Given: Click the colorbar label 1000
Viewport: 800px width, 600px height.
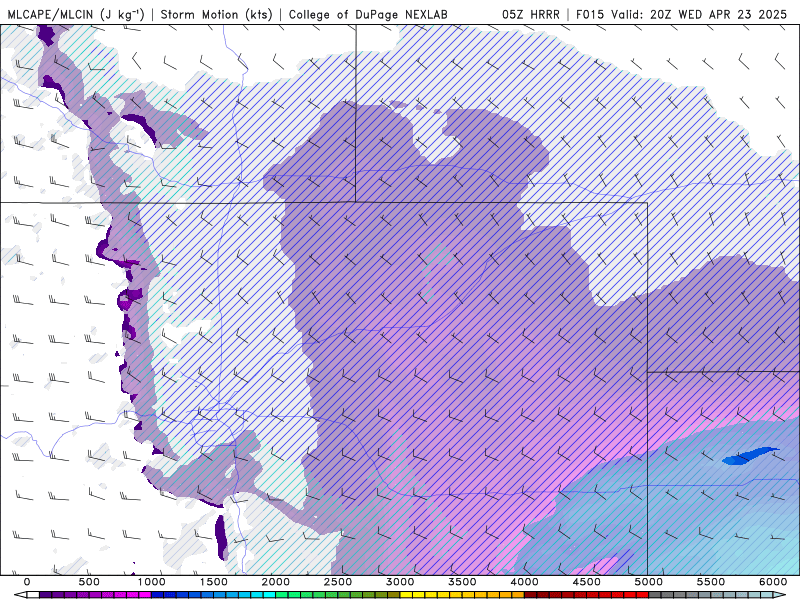Looking at the screenshot, I should pyautogui.click(x=151, y=582).
